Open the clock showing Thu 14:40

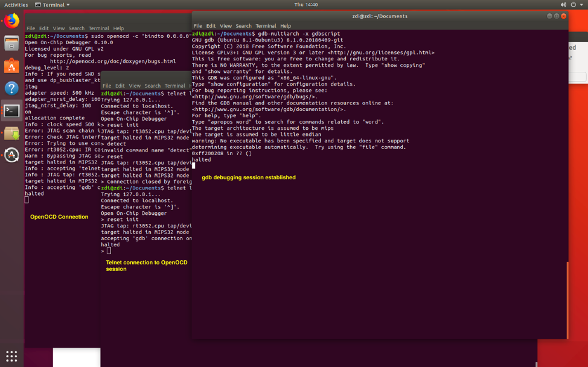point(306,4)
